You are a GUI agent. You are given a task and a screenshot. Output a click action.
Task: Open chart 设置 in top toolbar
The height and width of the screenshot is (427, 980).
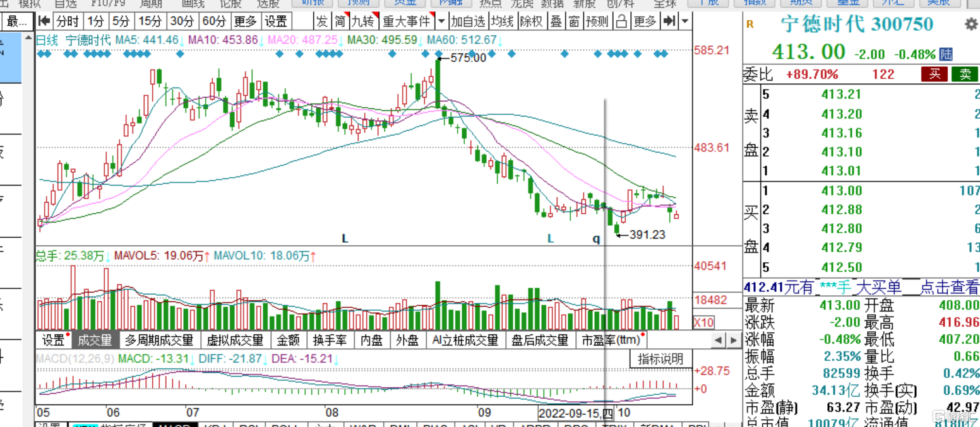(276, 21)
